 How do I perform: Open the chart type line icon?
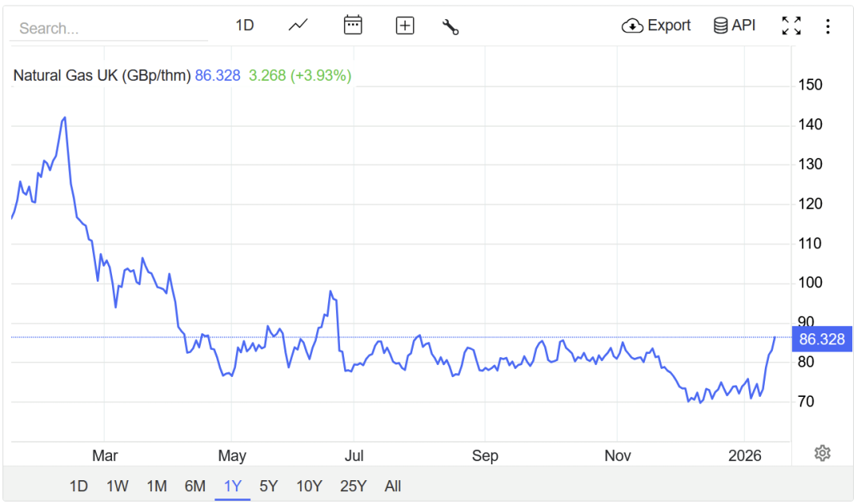(x=298, y=25)
